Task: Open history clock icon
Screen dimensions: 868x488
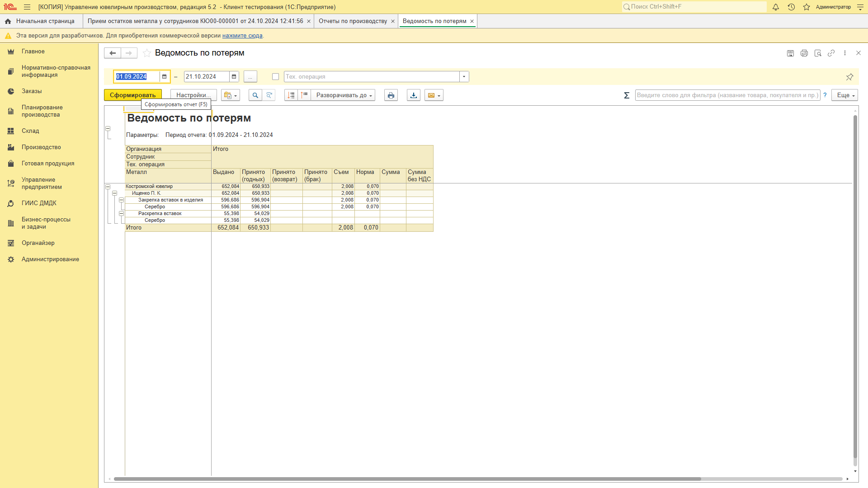Action: pos(791,7)
